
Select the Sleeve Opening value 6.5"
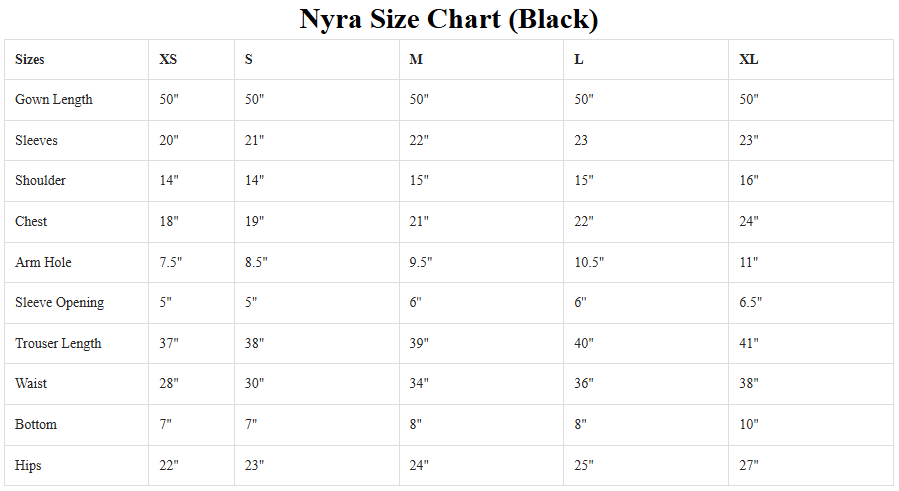coord(751,303)
